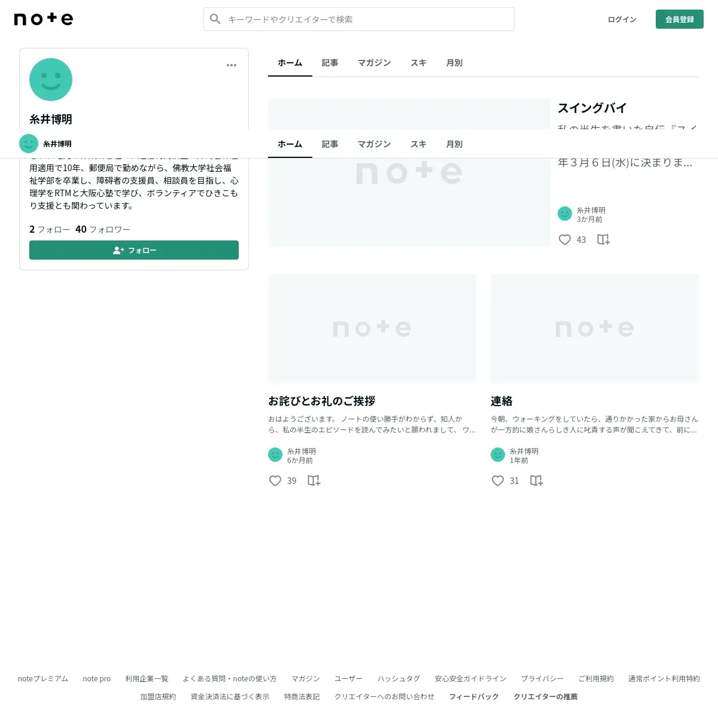Open 特商法表記 footer link

(302, 697)
